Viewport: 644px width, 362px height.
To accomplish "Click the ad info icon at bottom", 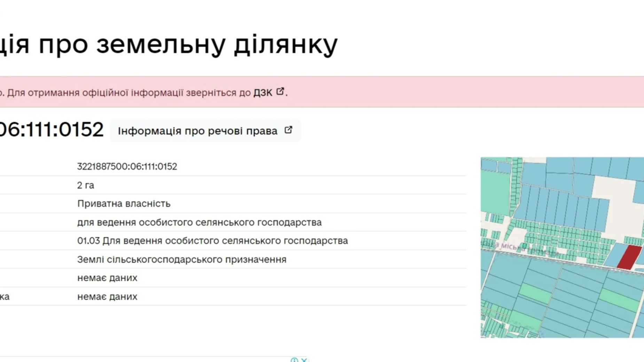I will point(294,360).
